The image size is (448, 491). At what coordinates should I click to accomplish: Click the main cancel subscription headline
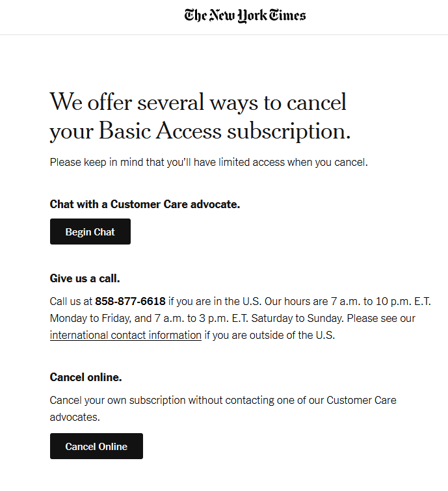point(200,116)
